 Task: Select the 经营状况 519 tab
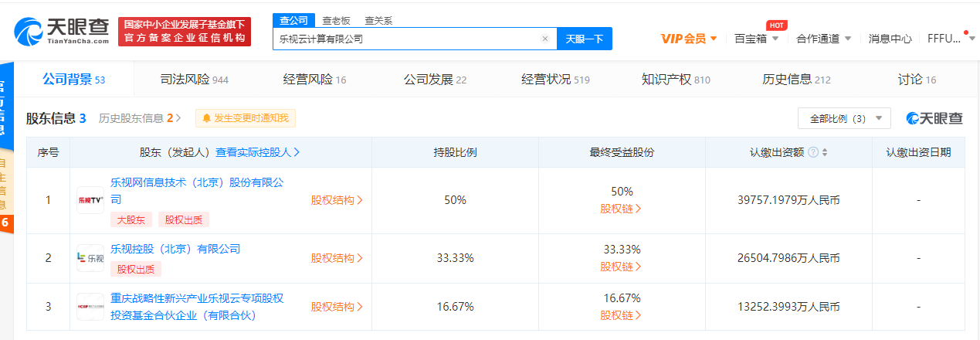(555, 79)
